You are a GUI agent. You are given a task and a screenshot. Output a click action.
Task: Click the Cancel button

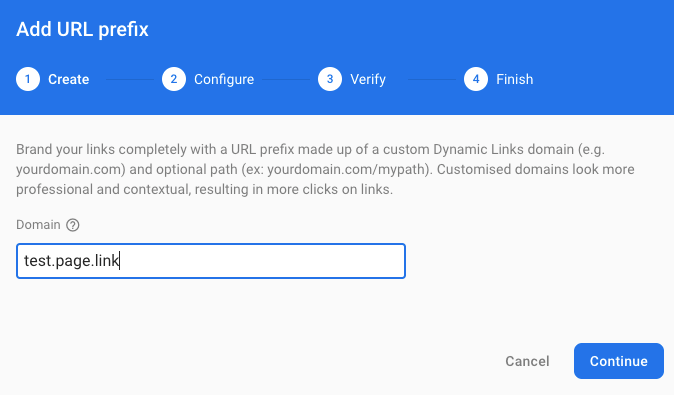point(527,361)
